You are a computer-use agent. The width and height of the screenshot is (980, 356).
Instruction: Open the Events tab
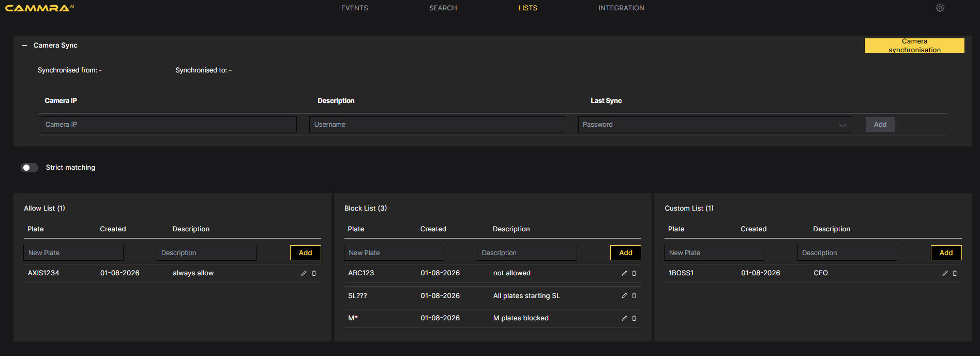(x=354, y=8)
